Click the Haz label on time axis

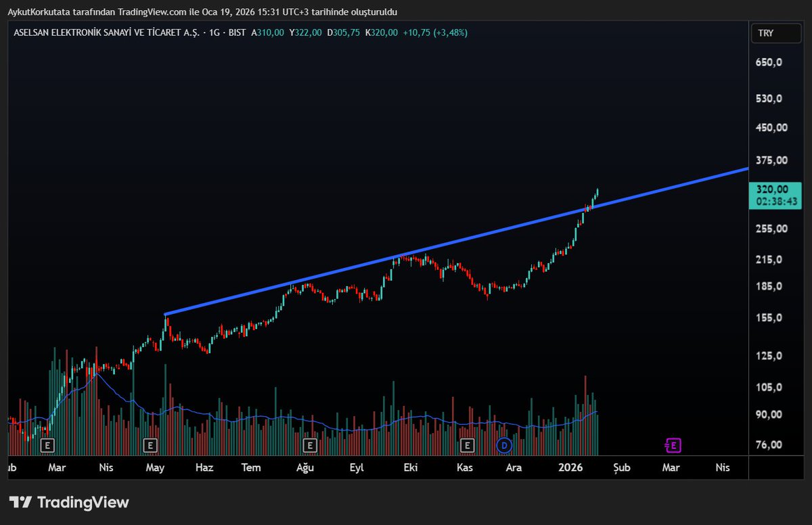pos(204,467)
